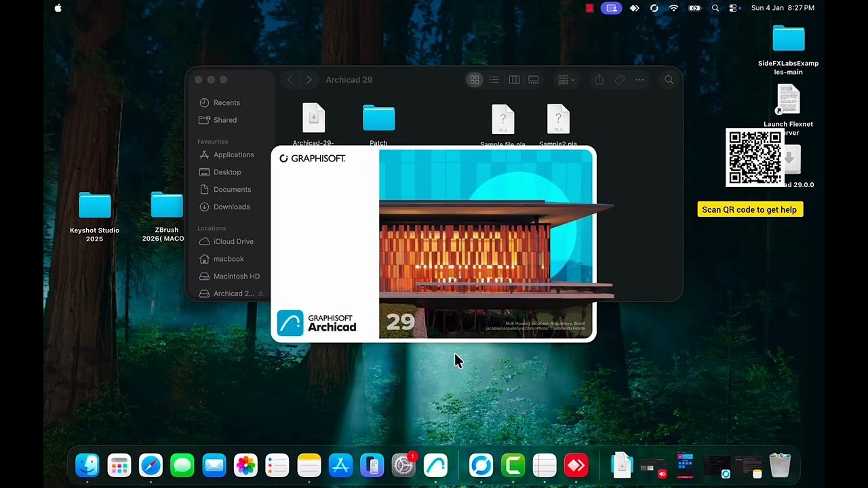The width and height of the screenshot is (868, 488).
Task: Select the Sample2.pla document
Action: 558,119
